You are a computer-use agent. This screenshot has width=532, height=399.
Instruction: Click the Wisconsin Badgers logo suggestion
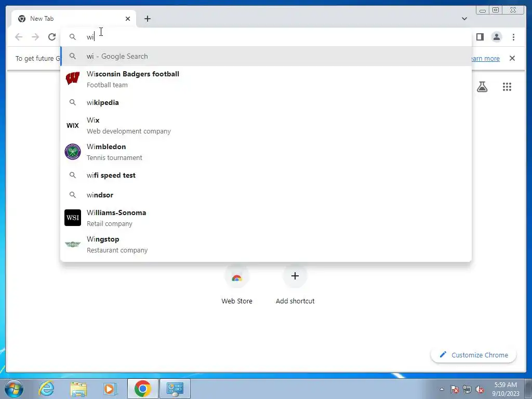click(73, 79)
